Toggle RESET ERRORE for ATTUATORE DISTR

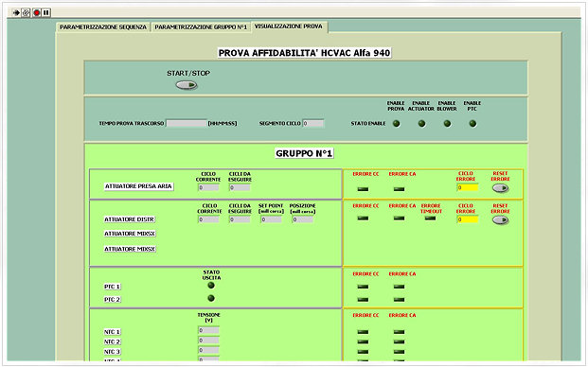(500, 220)
